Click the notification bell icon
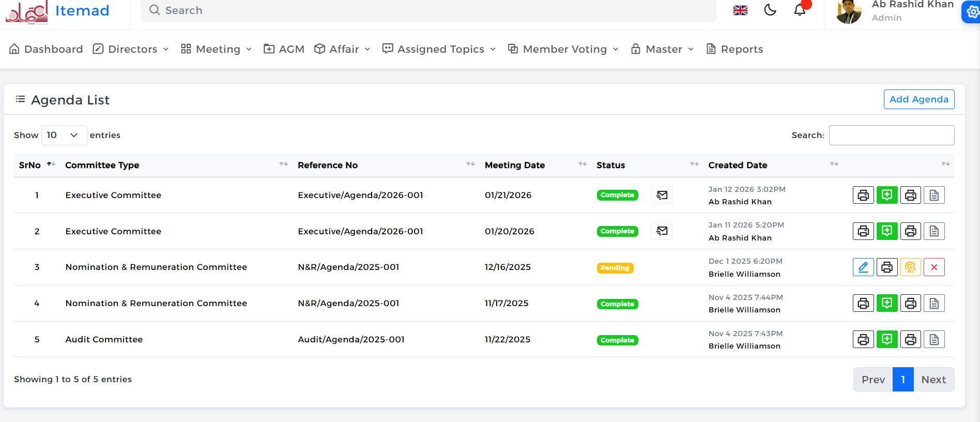980x422 pixels. click(x=800, y=10)
